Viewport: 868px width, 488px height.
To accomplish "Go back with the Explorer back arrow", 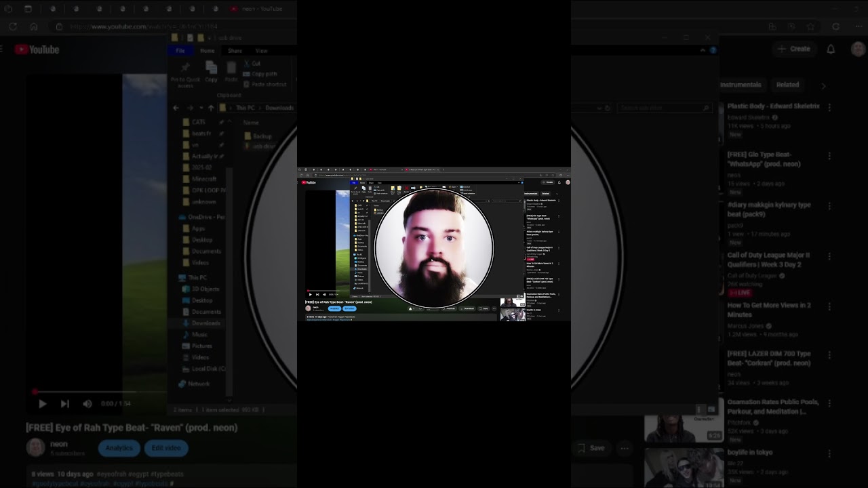I will pyautogui.click(x=176, y=108).
